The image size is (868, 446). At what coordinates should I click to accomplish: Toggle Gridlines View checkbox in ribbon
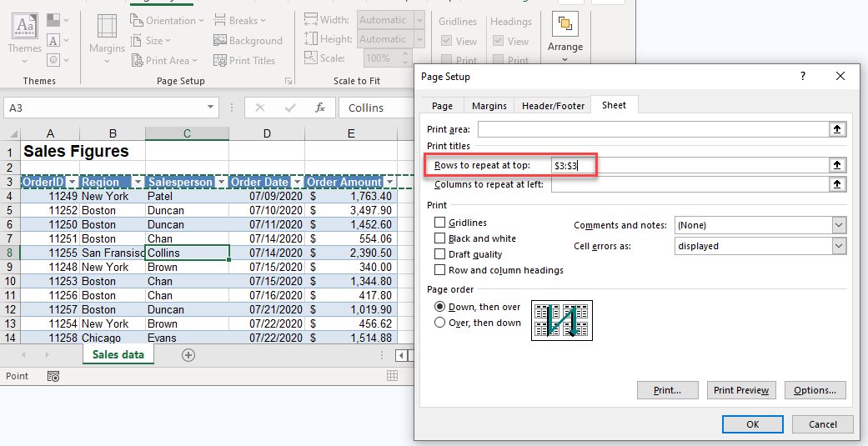click(x=447, y=41)
